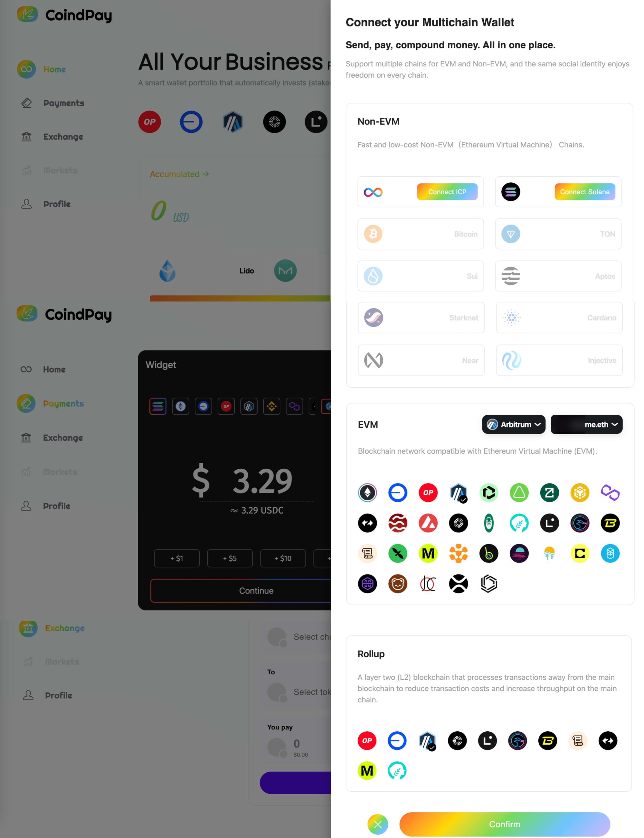Toggle the +$5 quick amount button
This screenshot has width=644, height=838.
[229, 558]
